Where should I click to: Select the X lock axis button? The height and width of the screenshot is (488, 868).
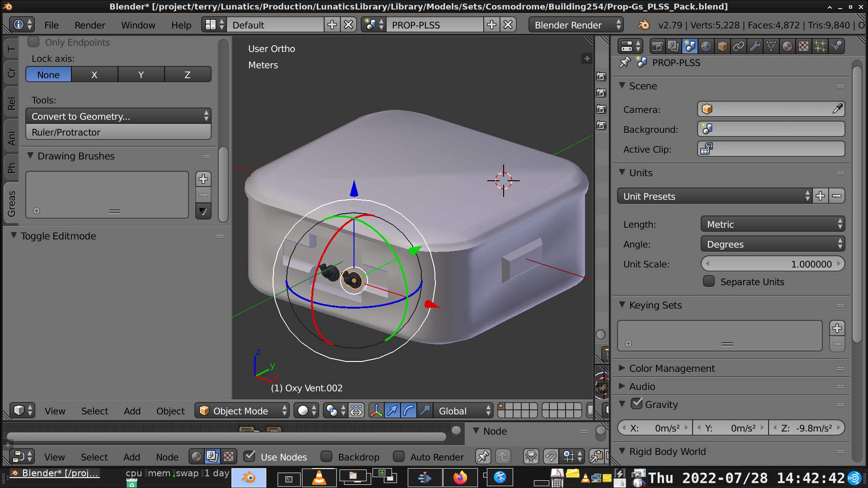pyautogui.click(x=94, y=75)
